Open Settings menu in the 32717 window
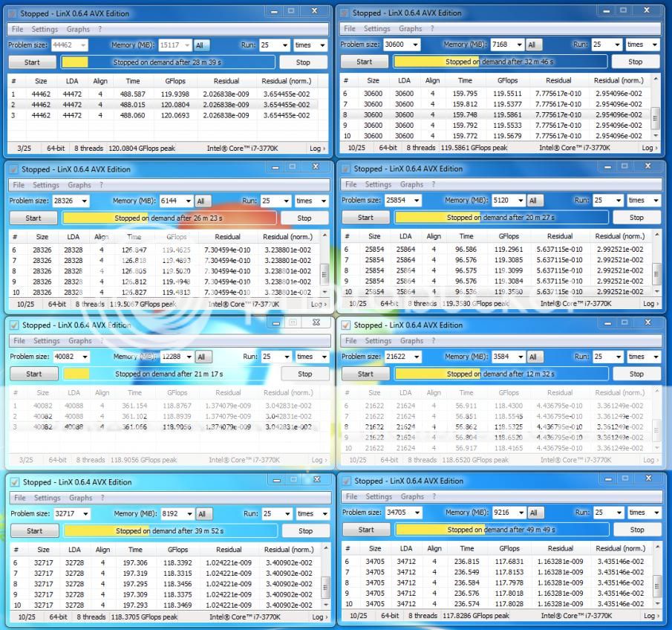This screenshot has width=672, height=630. 47,498
